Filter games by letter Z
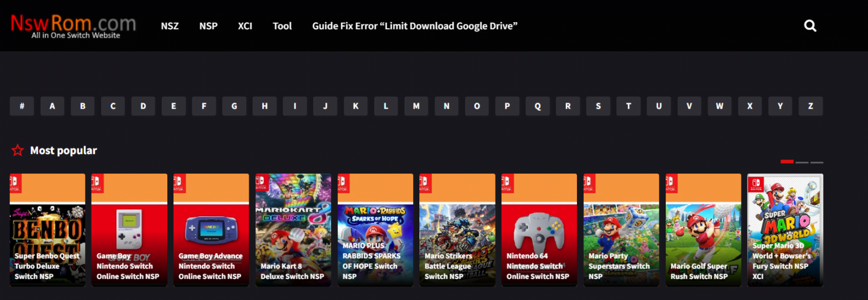 (810, 106)
